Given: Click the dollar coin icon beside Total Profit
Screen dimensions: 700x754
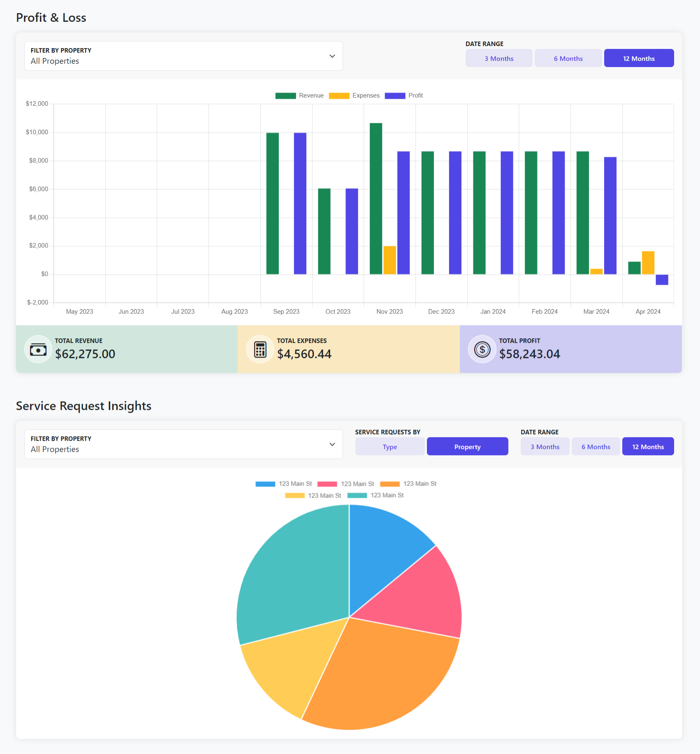Looking at the screenshot, I should (x=482, y=349).
